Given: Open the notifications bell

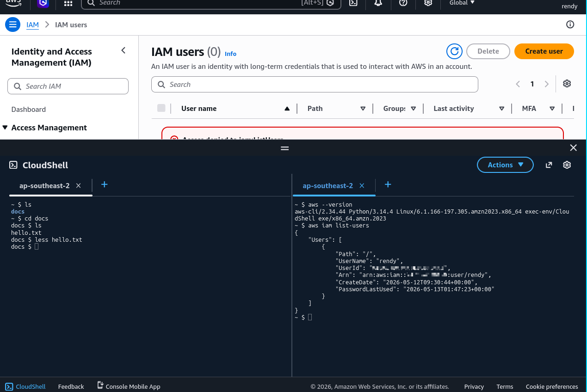Looking at the screenshot, I should pos(378,3).
